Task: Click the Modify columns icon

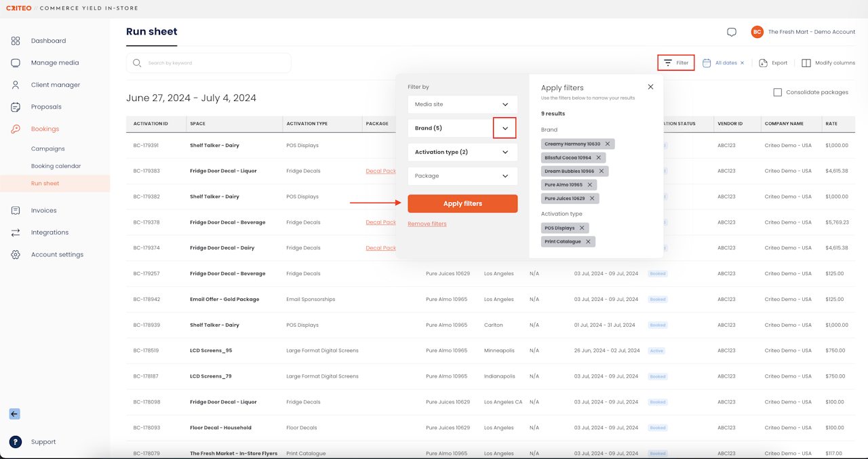Action: (806, 63)
